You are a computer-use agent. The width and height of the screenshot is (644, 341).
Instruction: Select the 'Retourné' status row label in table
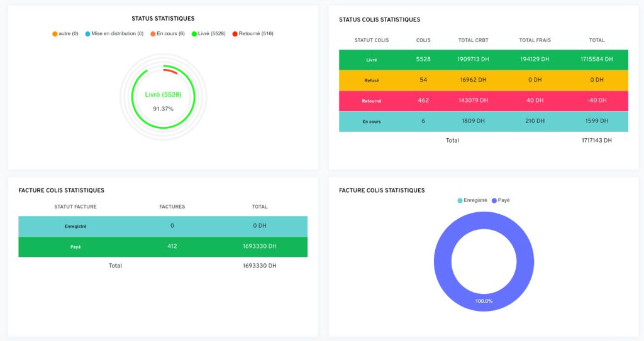coord(371,101)
